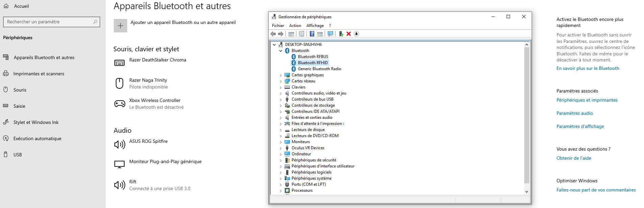This screenshot has width=644, height=208.
Task: Select the Xbox Wireless Controller gamepad icon
Action: point(119,104)
